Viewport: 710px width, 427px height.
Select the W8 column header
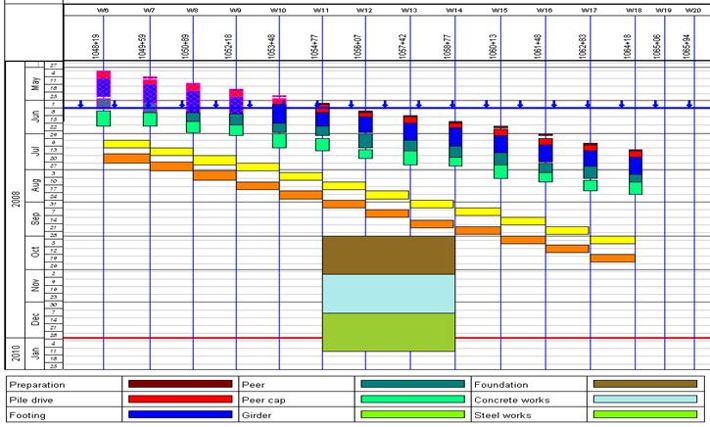(x=192, y=10)
